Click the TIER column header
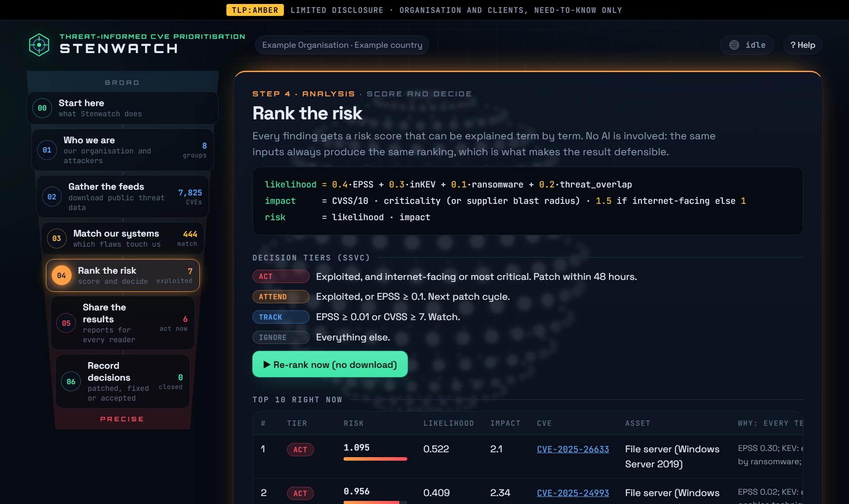Image resolution: width=849 pixels, height=504 pixels. click(297, 423)
